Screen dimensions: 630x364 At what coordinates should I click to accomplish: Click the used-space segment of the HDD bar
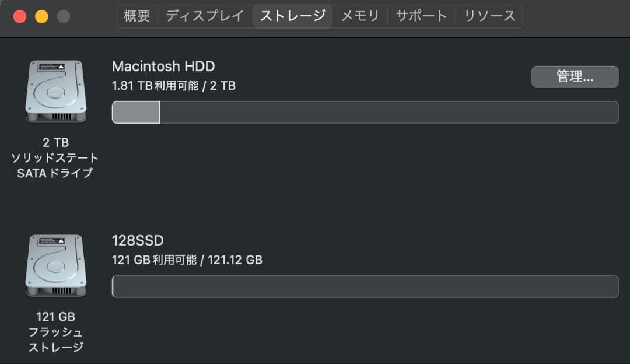pos(135,112)
